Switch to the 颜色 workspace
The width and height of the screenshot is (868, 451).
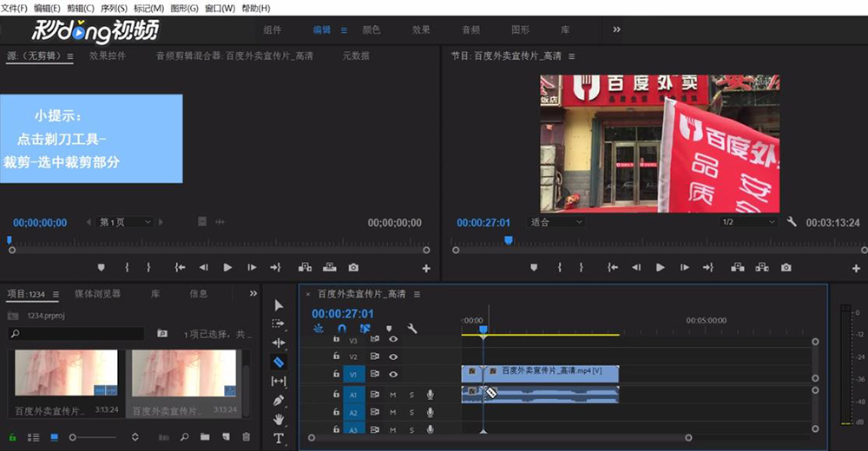pos(371,29)
